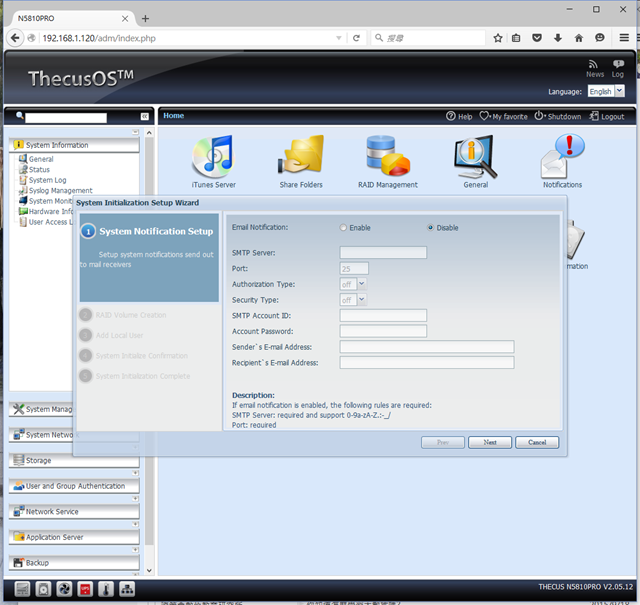Click the Shutdown power icon

pos(539,116)
